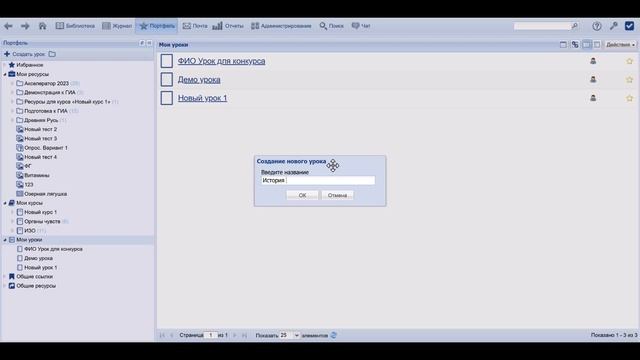The height and width of the screenshot is (360, 640).
Task: Click the magnifier icon in the search box
Action: pyautogui.click(x=574, y=26)
